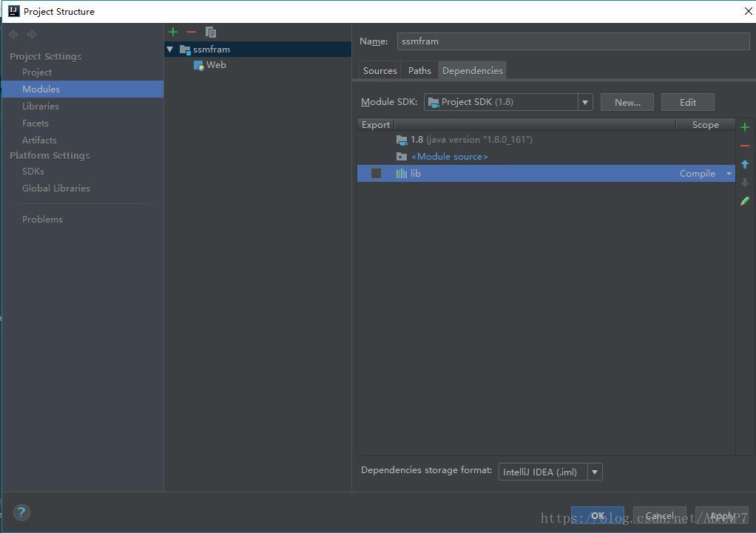Copy the selected module icon
This screenshot has height=533, width=756.
tap(211, 33)
